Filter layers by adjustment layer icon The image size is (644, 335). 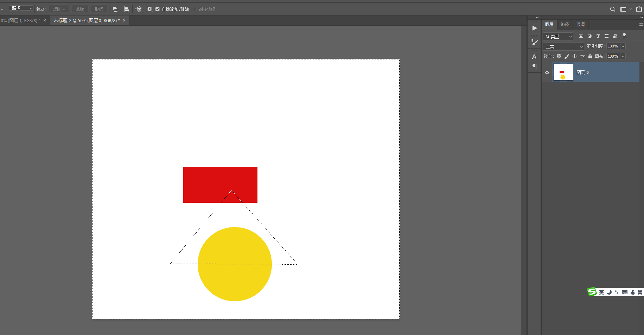[x=589, y=36]
